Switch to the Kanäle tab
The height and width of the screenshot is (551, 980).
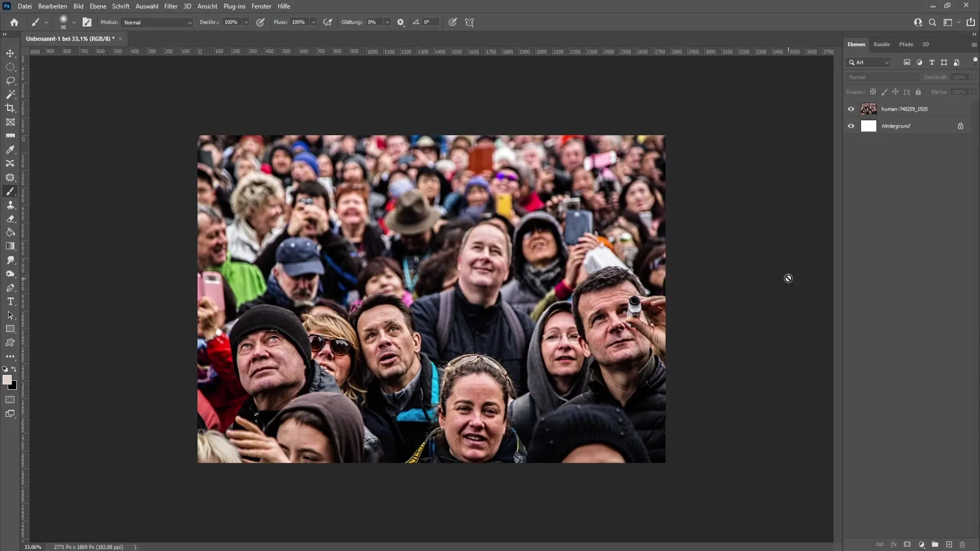(x=881, y=44)
